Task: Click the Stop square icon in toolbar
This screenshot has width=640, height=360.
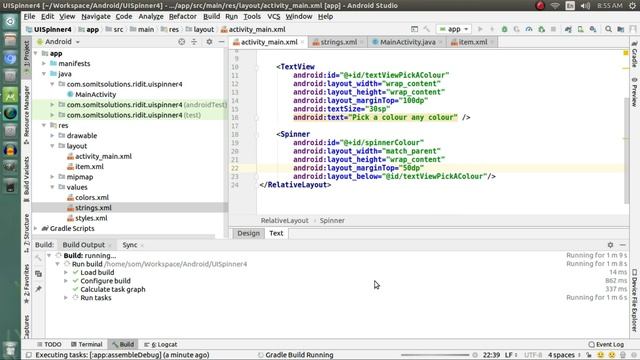Action: pos(553,29)
